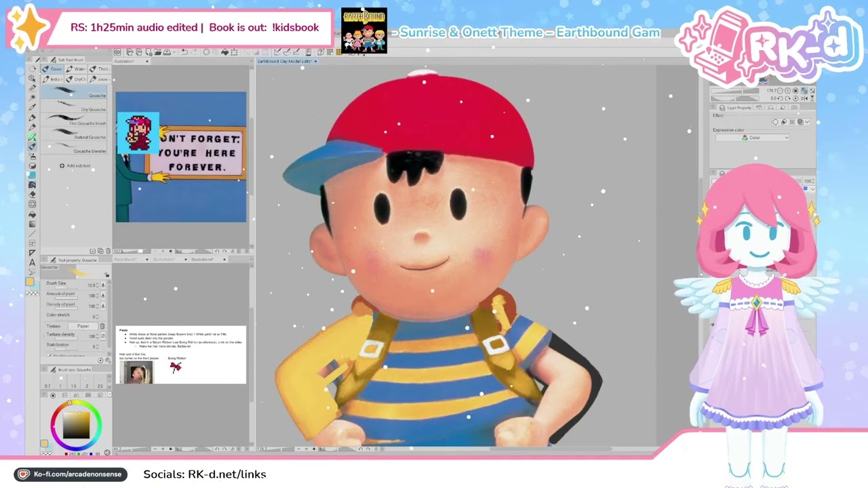Open Brush Size dynamics settings
The image size is (868, 488).
pyautogui.click(x=103, y=285)
